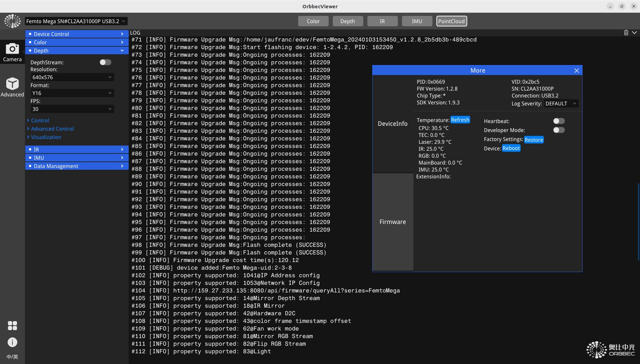Image resolution: width=640 pixels, height=364 pixels.
Task: Clear the log with trash icon
Action: (x=626, y=33)
